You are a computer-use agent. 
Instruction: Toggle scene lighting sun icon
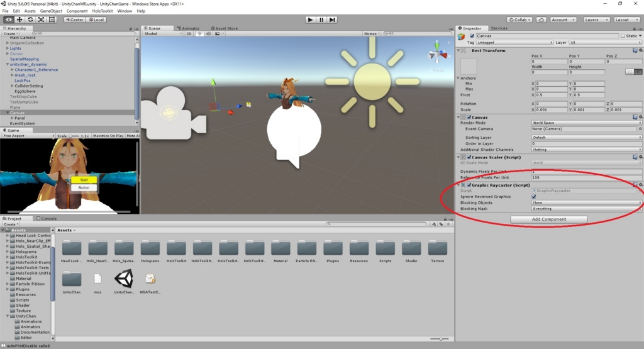pos(199,34)
